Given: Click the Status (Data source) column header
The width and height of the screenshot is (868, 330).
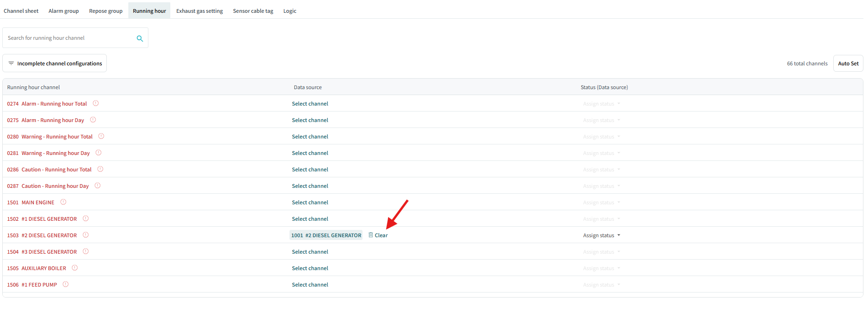Looking at the screenshot, I should coord(604,87).
